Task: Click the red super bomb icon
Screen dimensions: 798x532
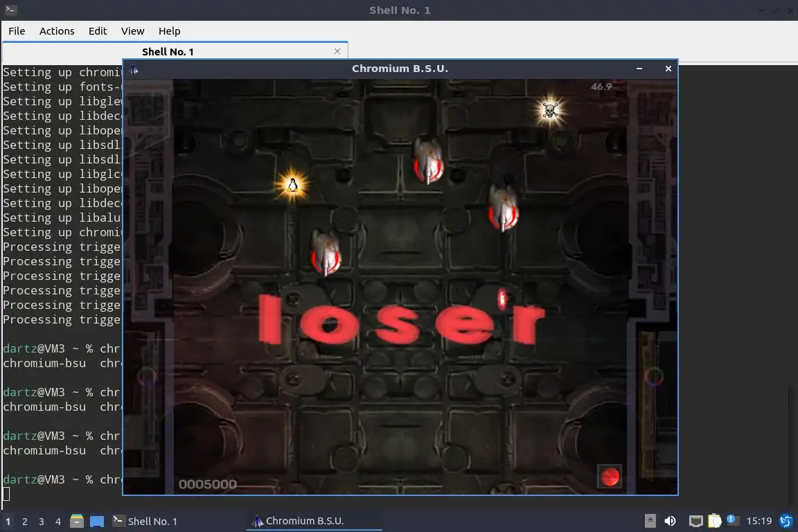Action: [610, 477]
